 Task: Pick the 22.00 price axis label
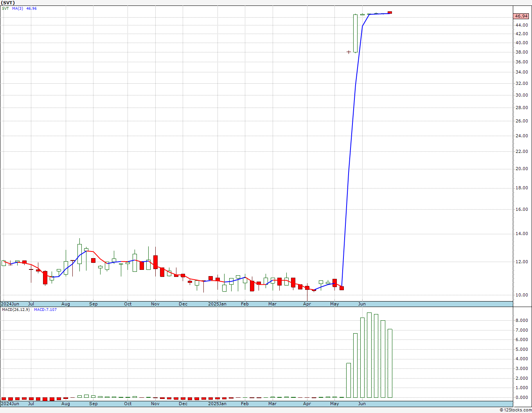pyautogui.click(x=521, y=151)
